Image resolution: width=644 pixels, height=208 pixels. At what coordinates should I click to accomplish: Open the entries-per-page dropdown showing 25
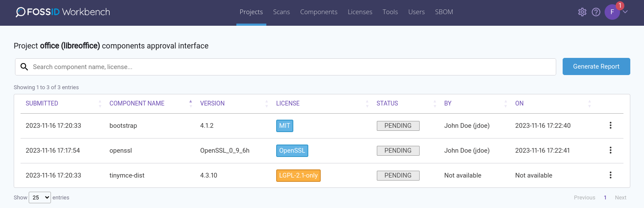[x=40, y=197]
